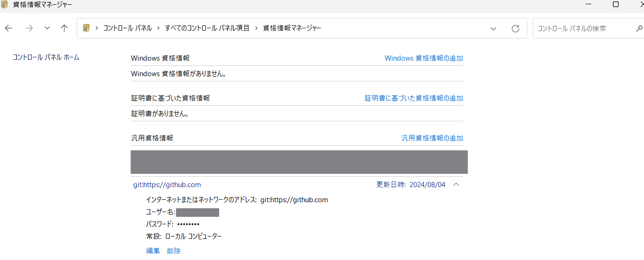
Task: Open the address bar history dropdown
Action: point(493,29)
